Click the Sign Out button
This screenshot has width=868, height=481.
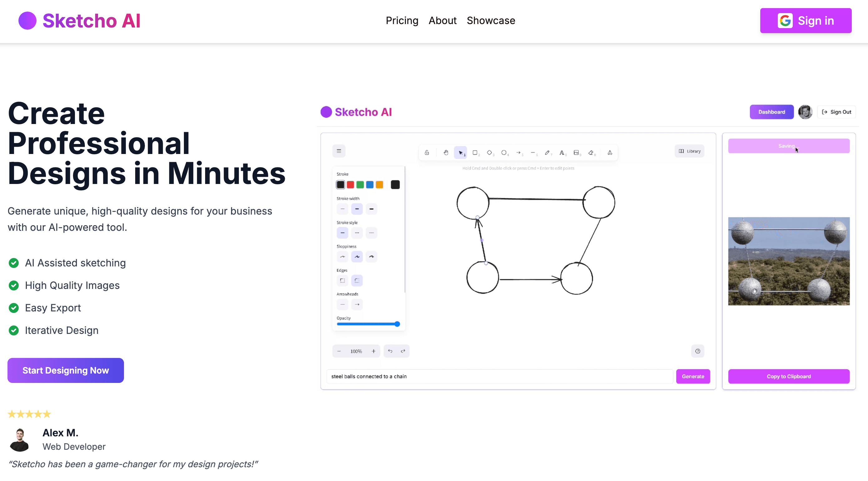pos(836,112)
